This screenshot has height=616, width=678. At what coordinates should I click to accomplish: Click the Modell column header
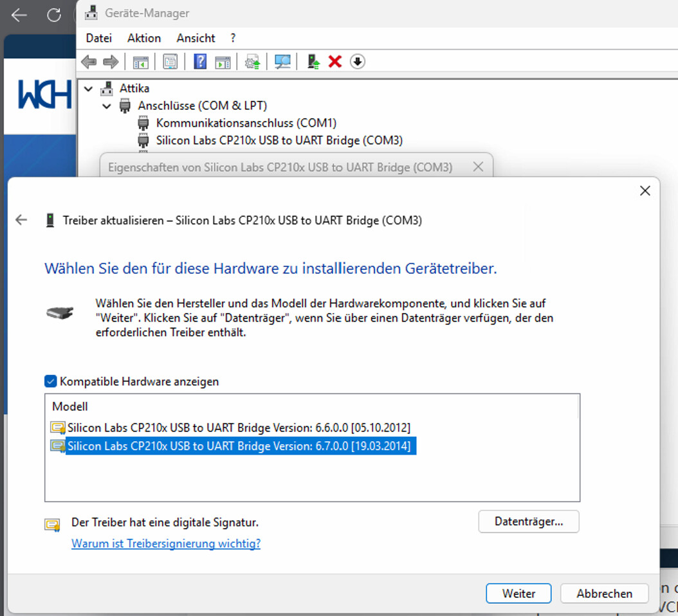(70, 406)
